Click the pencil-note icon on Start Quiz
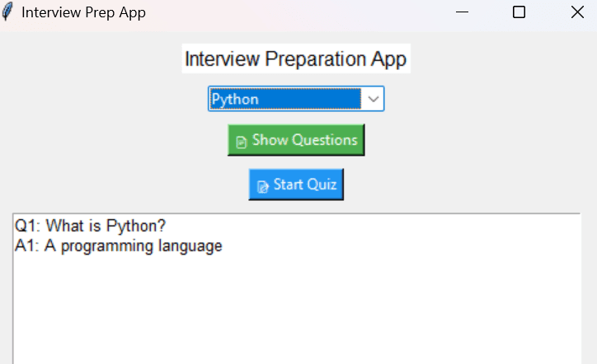 pyautogui.click(x=263, y=186)
